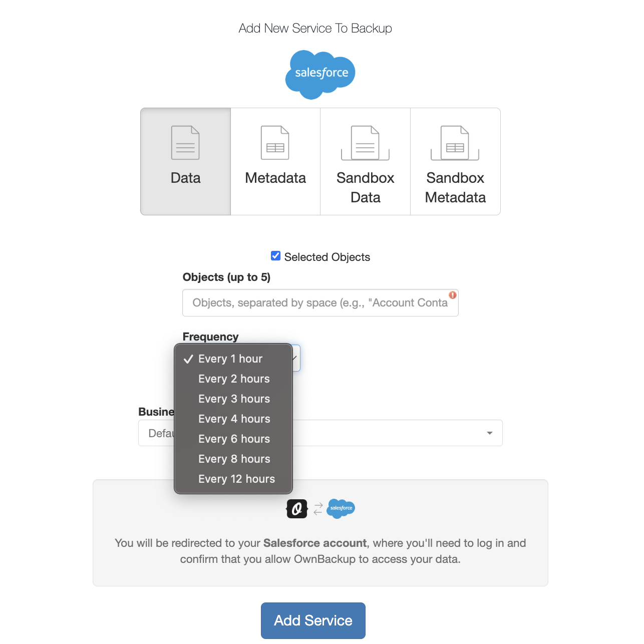Select Every 12 hours frequency option
This screenshot has width=644, height=644.
[x=233, y=479]
